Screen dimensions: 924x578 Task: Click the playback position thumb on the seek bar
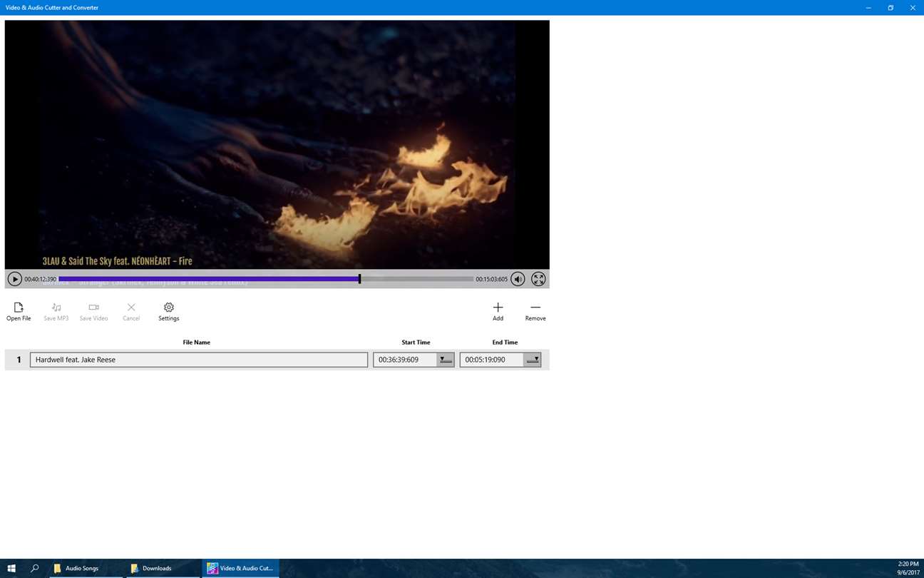359,279
